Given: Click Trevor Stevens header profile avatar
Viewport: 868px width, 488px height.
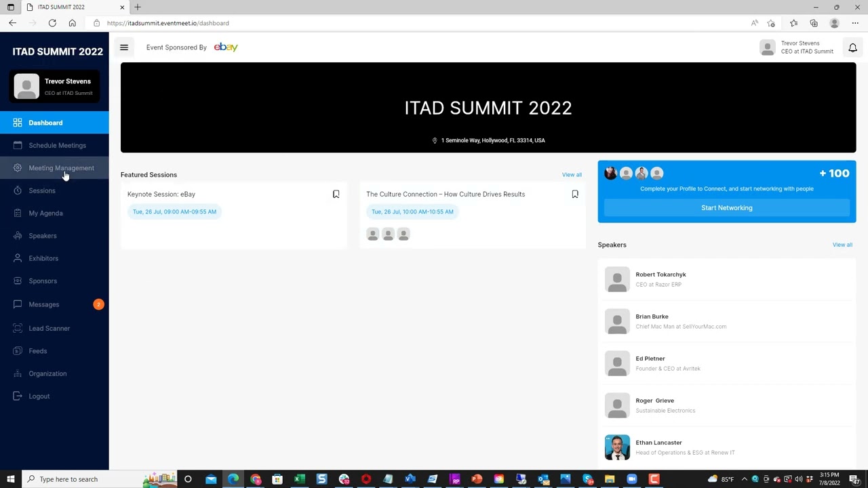Looking at the screenshot, I should 768,47.
